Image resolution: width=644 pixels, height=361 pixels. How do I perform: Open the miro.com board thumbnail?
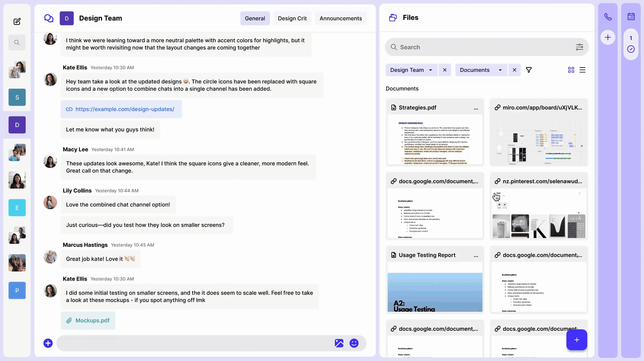pos(539,140)
